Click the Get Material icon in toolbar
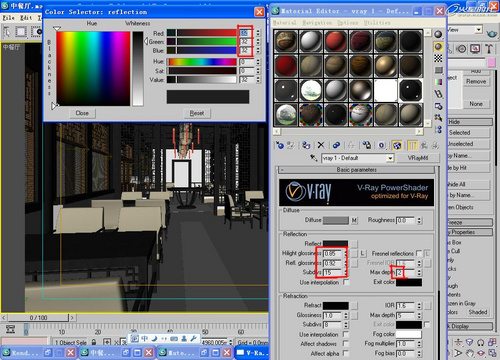This screenshot has height=360, width=500. point(280,145)
